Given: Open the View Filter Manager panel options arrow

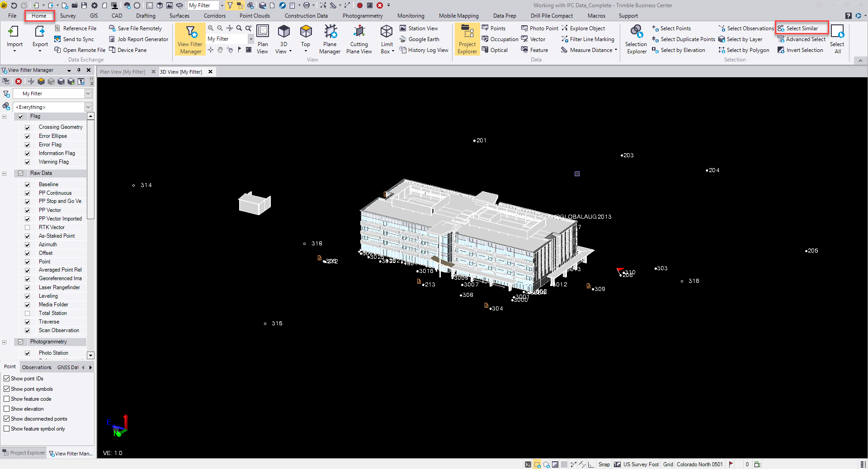Looking at the screenshot, I should coord(69,70).
